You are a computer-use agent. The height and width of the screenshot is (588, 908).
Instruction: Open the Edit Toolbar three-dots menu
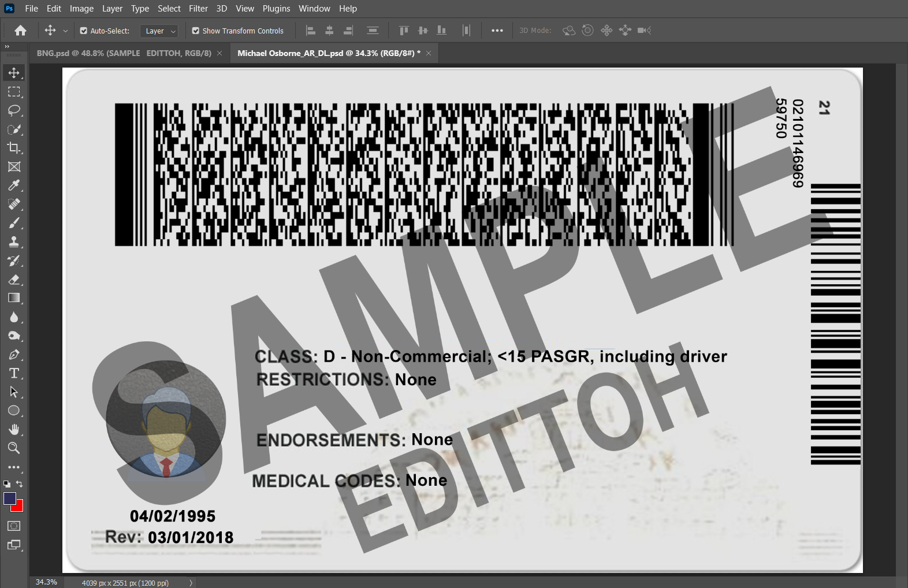tap(14, 467)
